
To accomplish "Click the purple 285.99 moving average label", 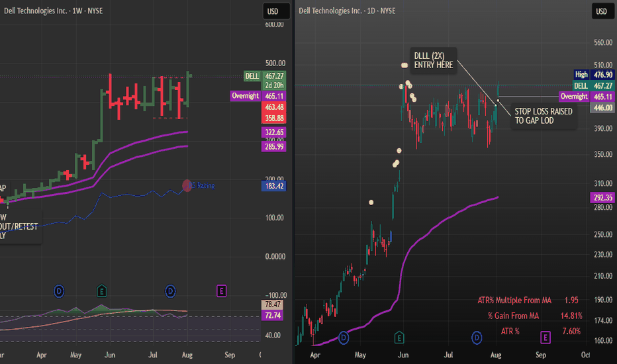I will tap(274, 147).
